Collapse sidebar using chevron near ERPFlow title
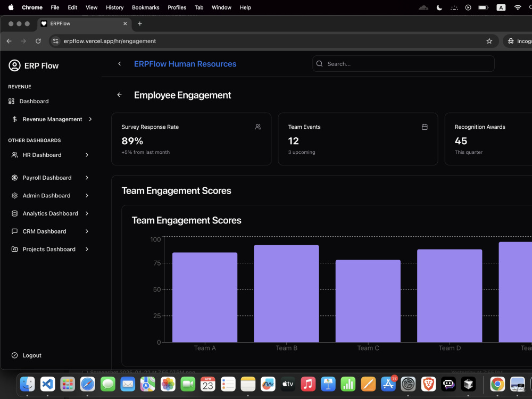Viewport: 532px width, 399px height. tap(119, 64)
